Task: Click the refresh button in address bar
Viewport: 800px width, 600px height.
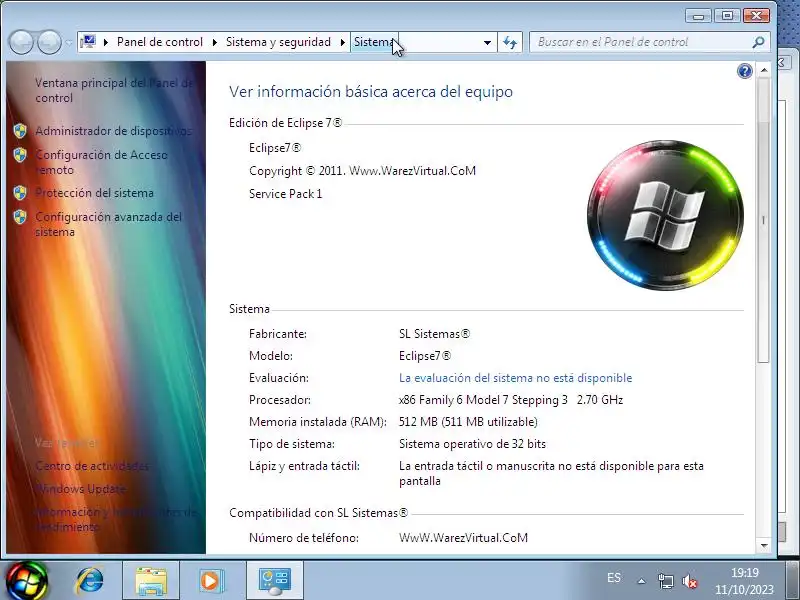Action: [x=510, y=42]
